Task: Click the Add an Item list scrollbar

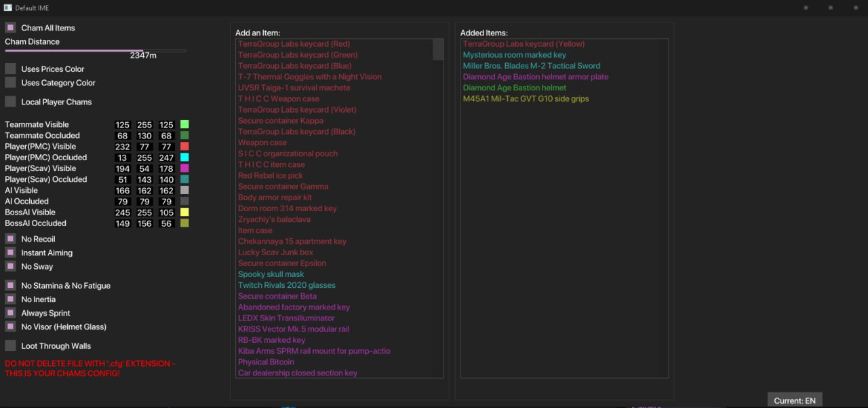Action: 438,50
